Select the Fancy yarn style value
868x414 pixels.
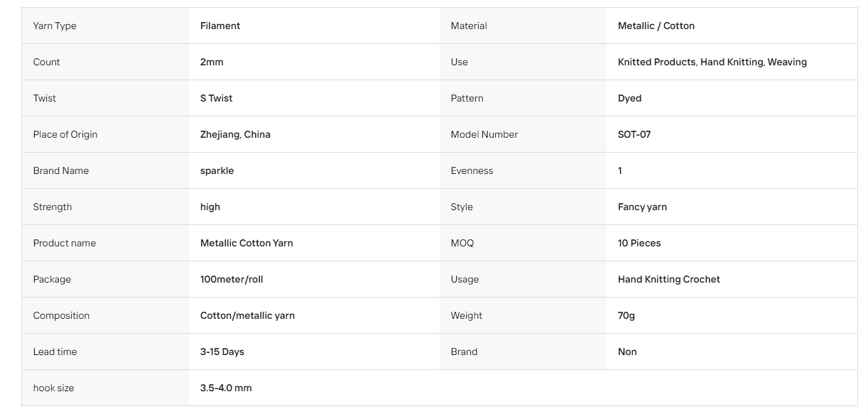[x=642, y=207]
